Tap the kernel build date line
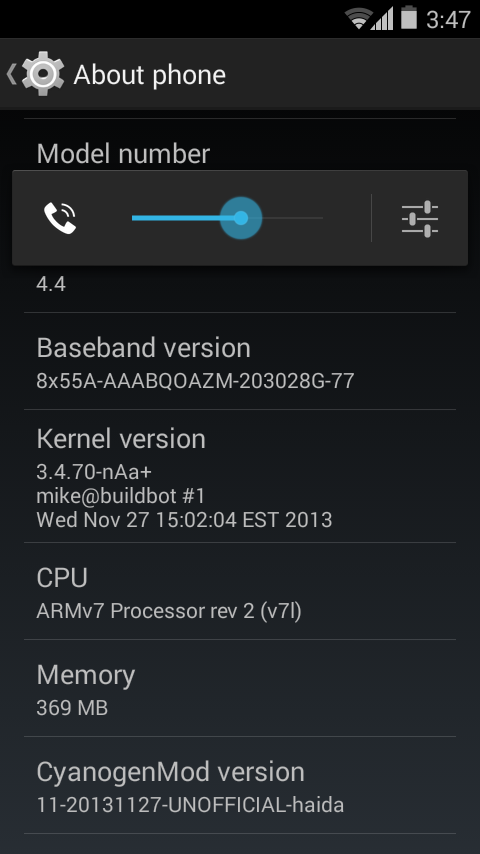This screenshot has width=480, height=854. (184, 520)
